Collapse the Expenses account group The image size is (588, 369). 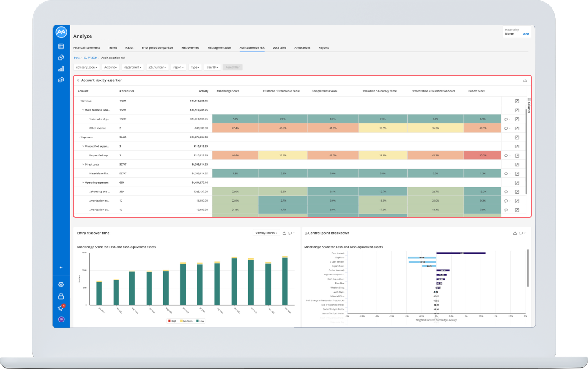point(79,137)
